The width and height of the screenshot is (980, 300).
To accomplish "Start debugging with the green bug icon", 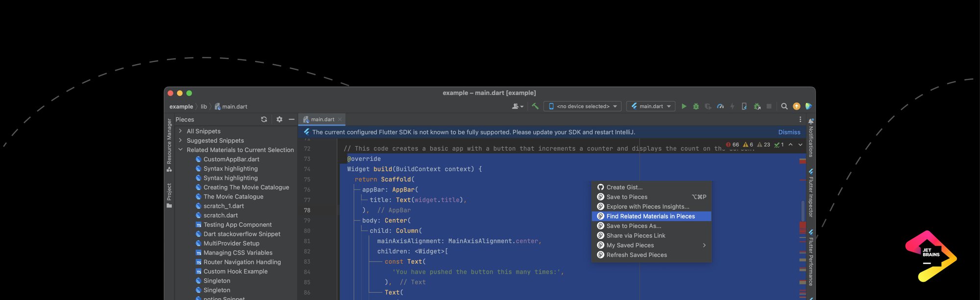I will click(696, 106).
